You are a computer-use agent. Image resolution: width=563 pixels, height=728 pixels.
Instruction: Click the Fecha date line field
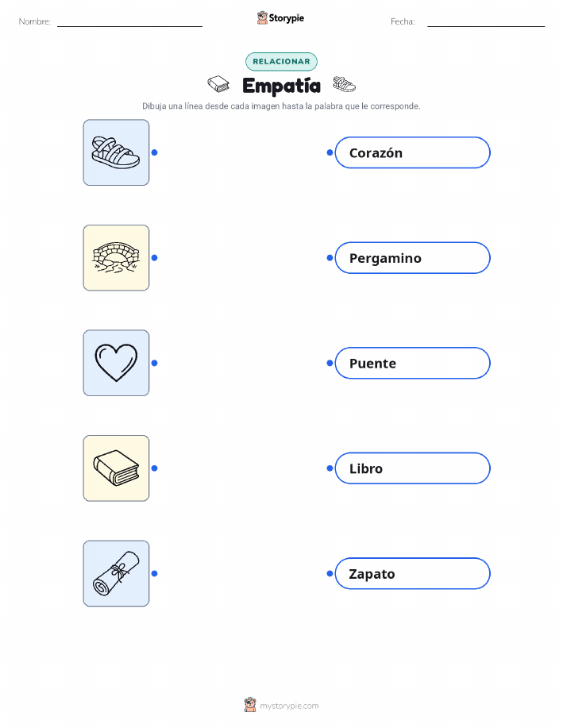point(486,21)
